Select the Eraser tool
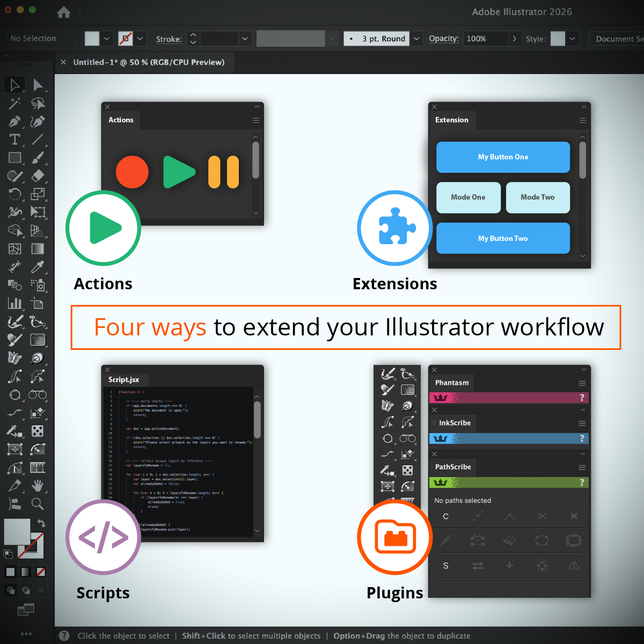This screenshot has height=644, width=644. [x=38, y=176]
